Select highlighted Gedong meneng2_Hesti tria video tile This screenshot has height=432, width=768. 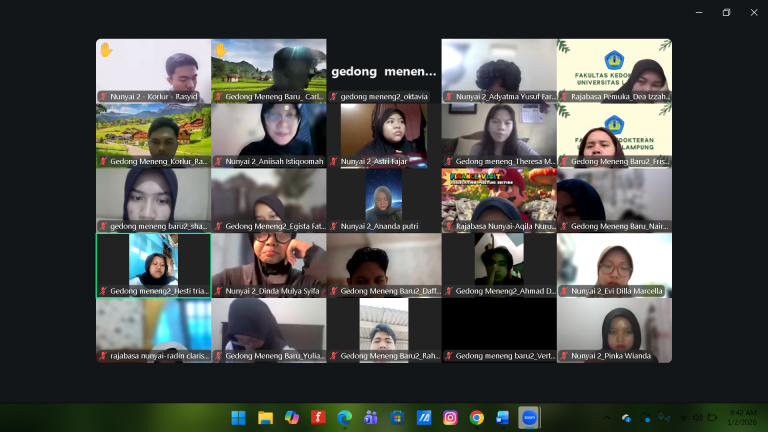tap(154, 265)
